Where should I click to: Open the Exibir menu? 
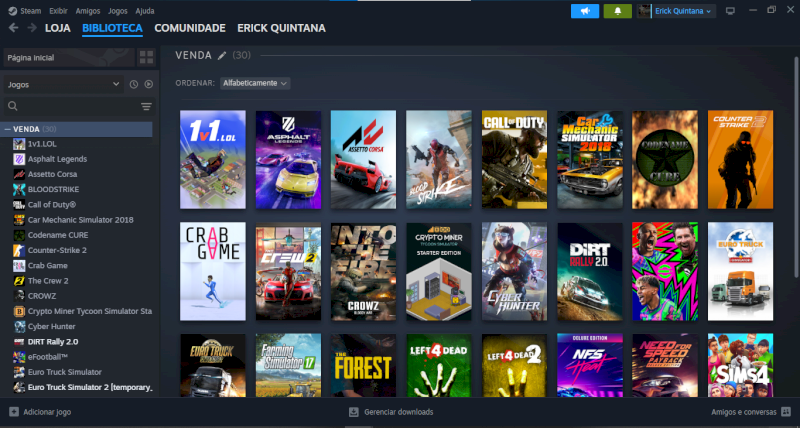(x=58, y=11)
